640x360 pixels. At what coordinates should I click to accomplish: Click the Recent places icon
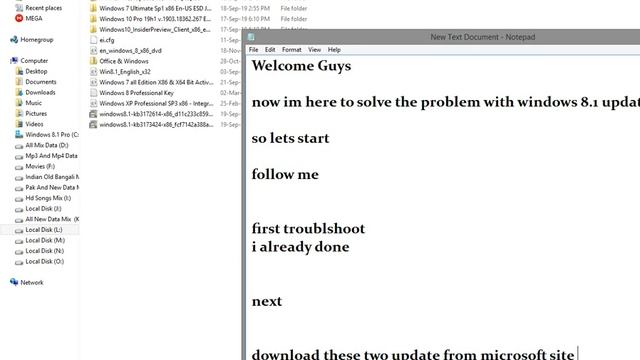19,8
